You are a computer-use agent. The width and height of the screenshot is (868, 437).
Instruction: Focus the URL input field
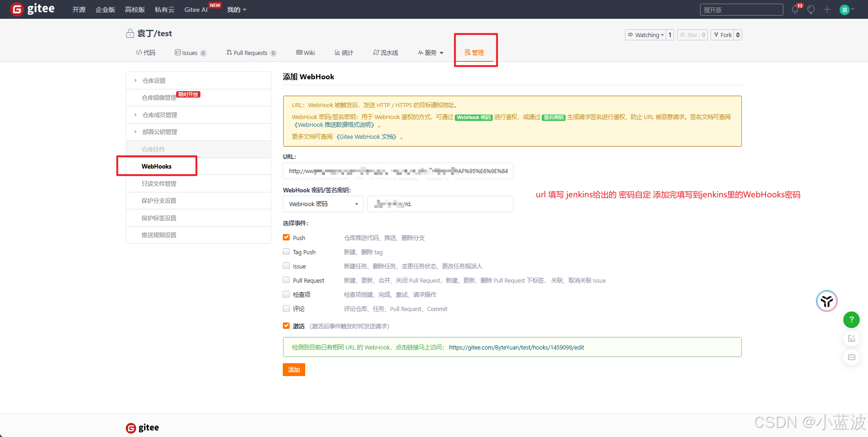click(398, 171)
